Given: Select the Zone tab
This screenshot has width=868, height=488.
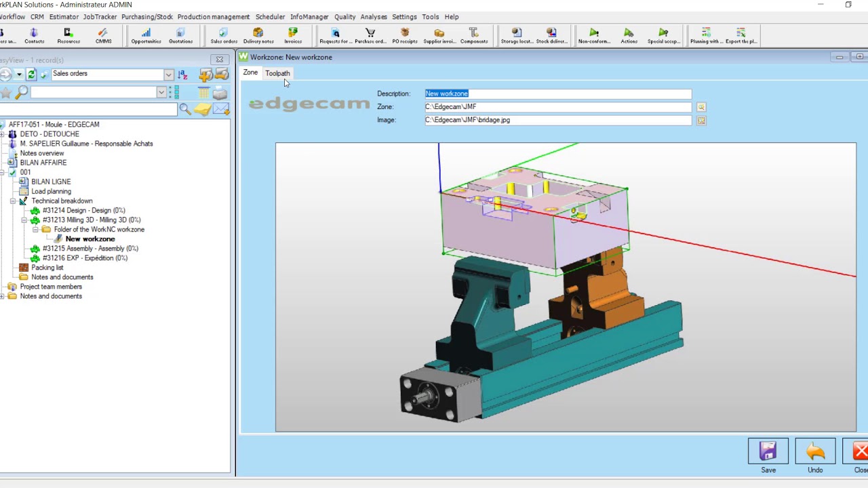Looking at the screenshot, I should [250, 73].
